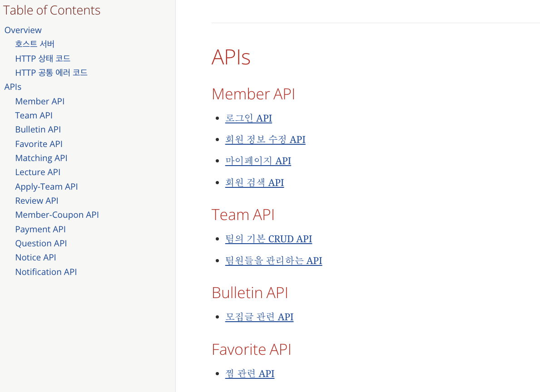Go to 호스트 서버 section in sidebar
Image resolution: width=540 pixels, height=392 pixels.
tap(35, 44)
